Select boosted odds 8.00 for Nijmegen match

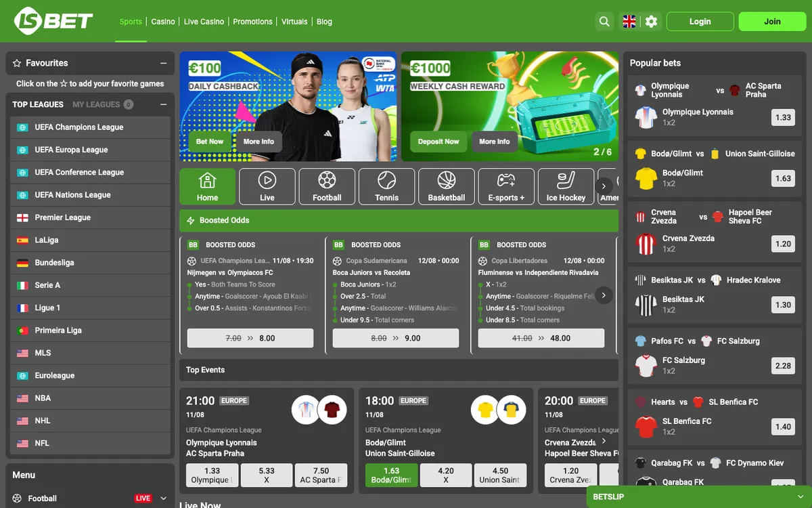pos(250,338)
